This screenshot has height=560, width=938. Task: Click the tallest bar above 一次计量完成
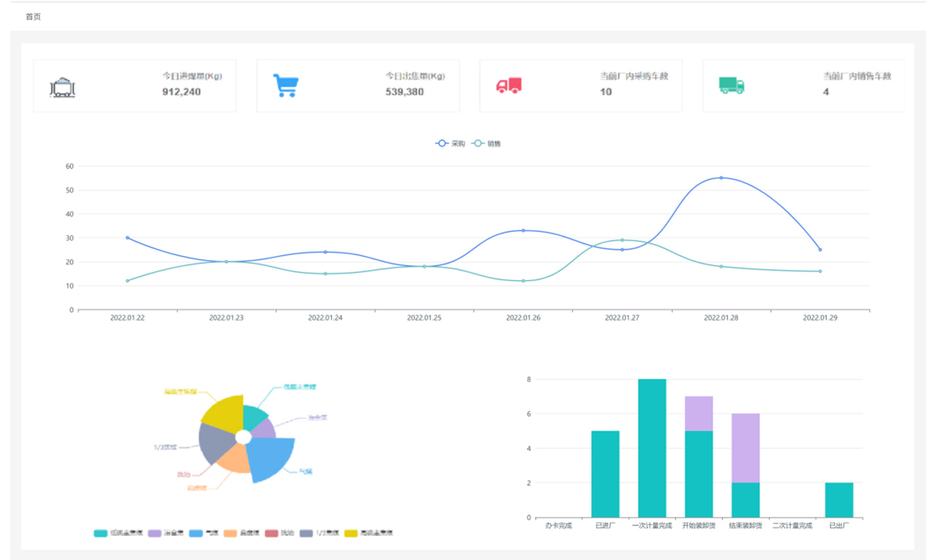coord(653,446)
